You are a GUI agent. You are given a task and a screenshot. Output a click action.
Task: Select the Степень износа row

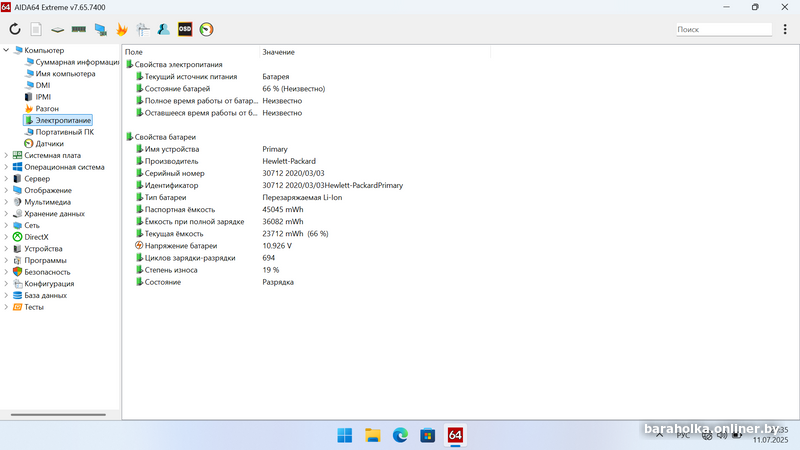pos(207,270)
